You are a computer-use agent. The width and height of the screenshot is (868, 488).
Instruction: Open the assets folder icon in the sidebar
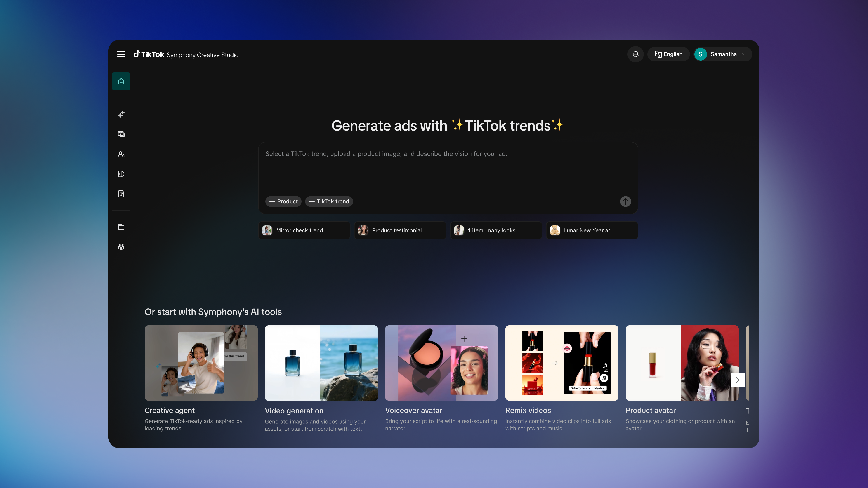click(x=121, y=227)
